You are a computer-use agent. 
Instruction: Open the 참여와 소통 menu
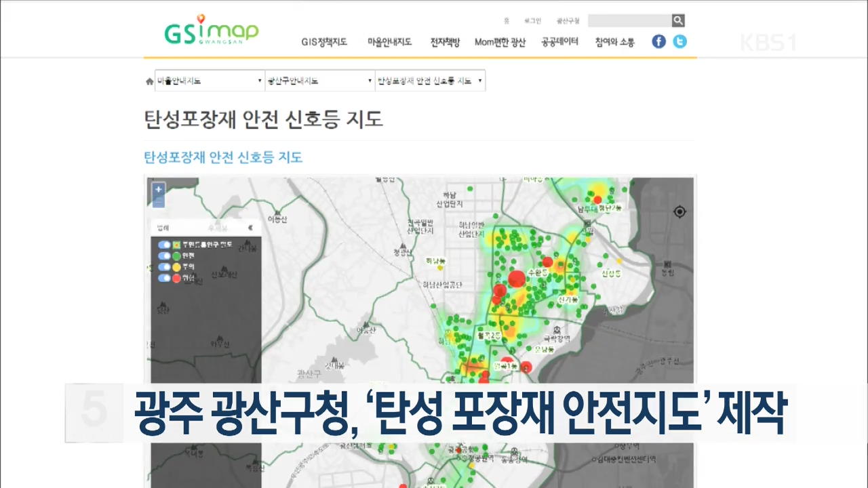615,42
